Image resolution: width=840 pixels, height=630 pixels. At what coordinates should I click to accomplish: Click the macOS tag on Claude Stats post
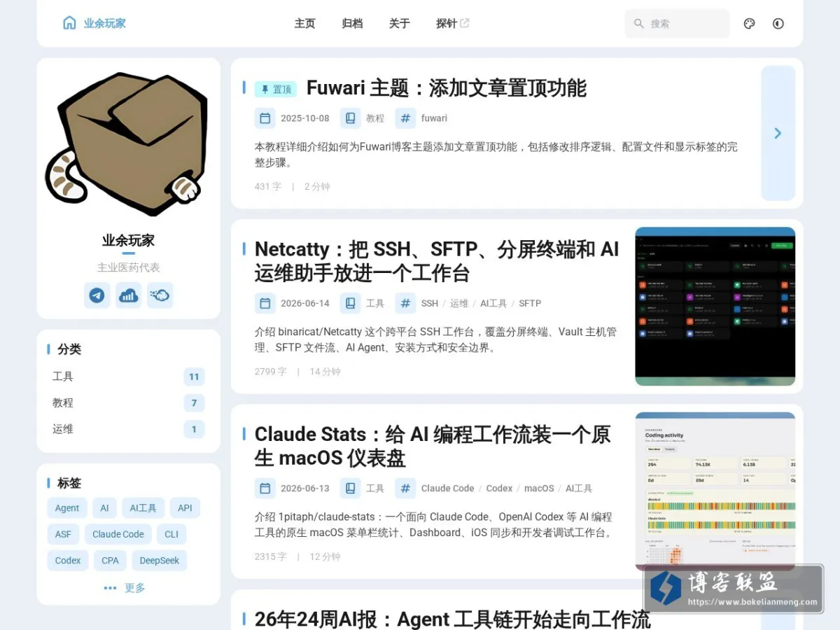click(539, 488)
